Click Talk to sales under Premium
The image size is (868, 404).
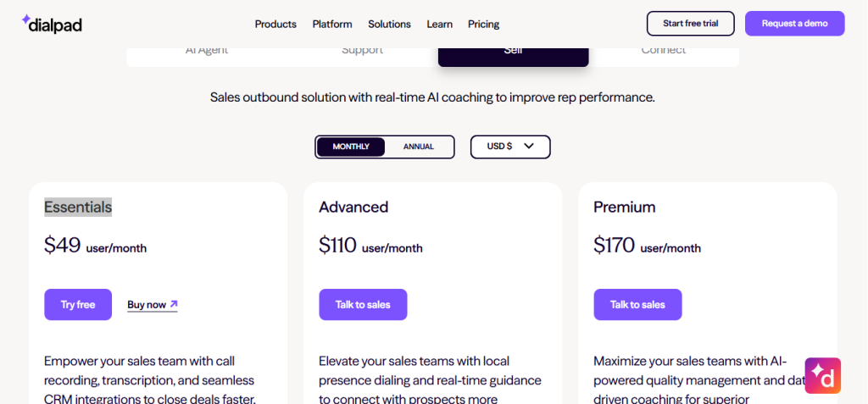click(x=637, y=305)
